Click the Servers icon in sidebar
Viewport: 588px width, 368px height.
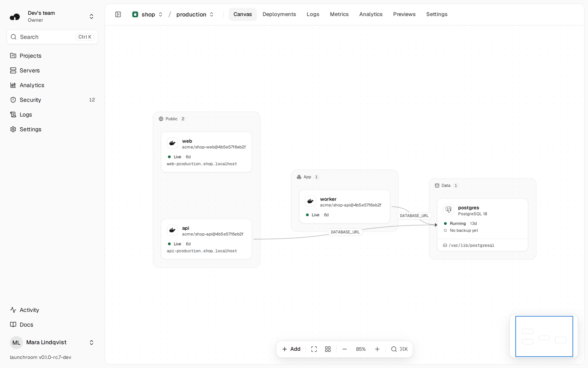13,70
